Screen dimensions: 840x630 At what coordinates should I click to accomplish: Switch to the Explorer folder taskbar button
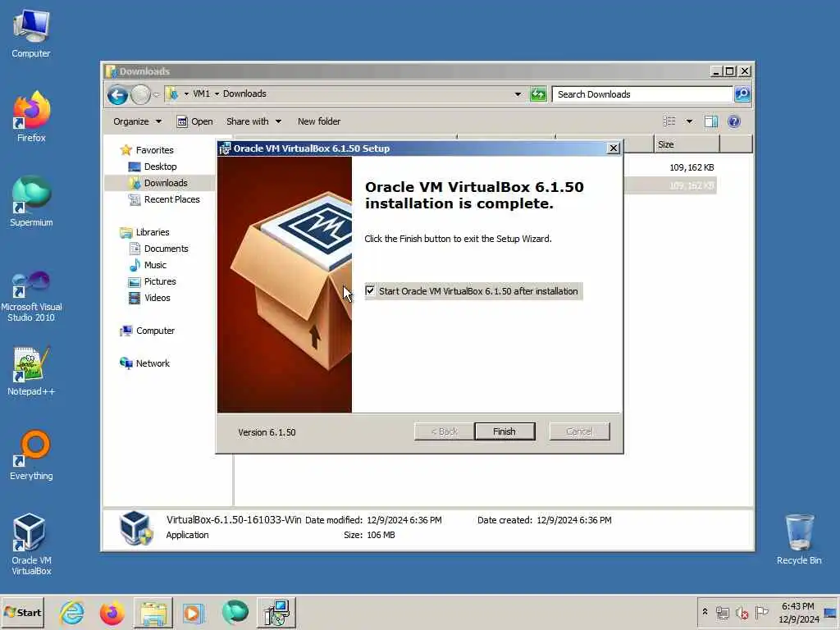click(153, 612)
